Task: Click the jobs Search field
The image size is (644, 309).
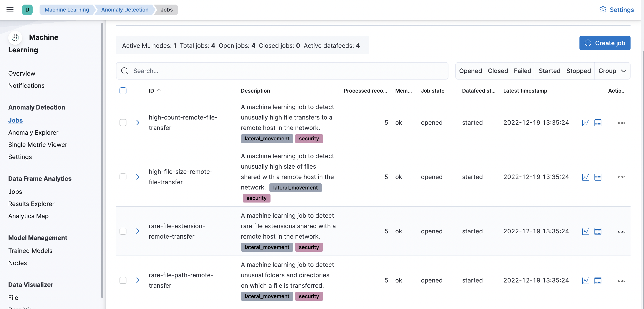Action: pyautogui.click(x=282, y=71)
